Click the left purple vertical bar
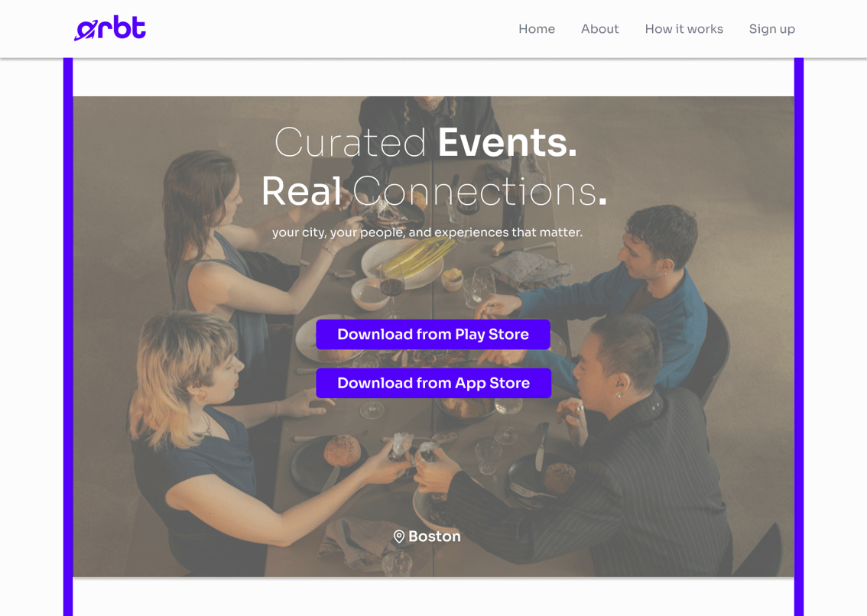The image size is (867, 616). [68, 337]
